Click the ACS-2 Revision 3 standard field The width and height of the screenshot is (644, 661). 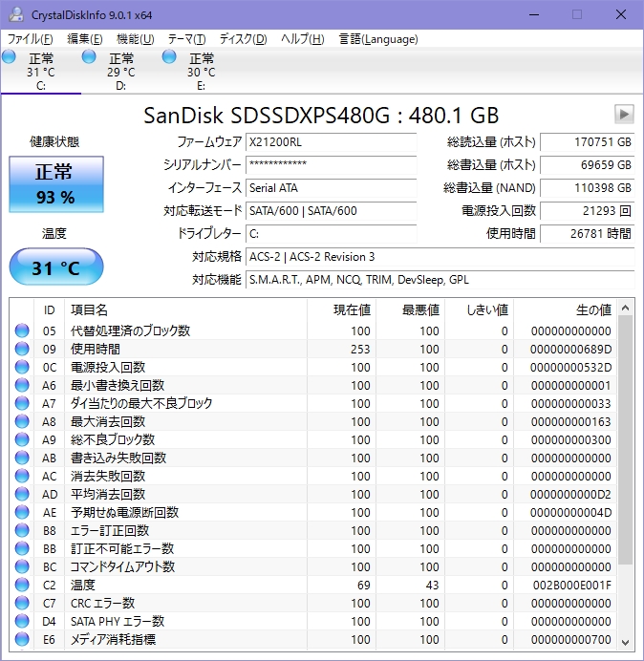[x=440, y=256]
